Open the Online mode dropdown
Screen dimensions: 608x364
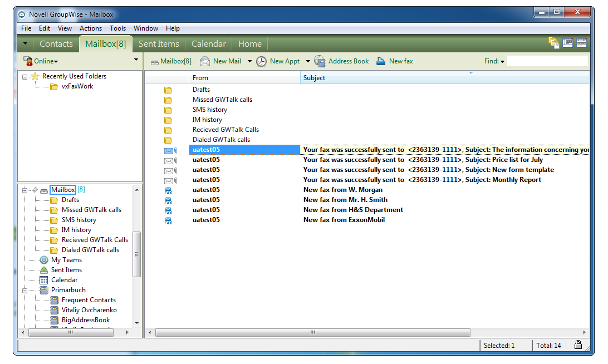41,61
